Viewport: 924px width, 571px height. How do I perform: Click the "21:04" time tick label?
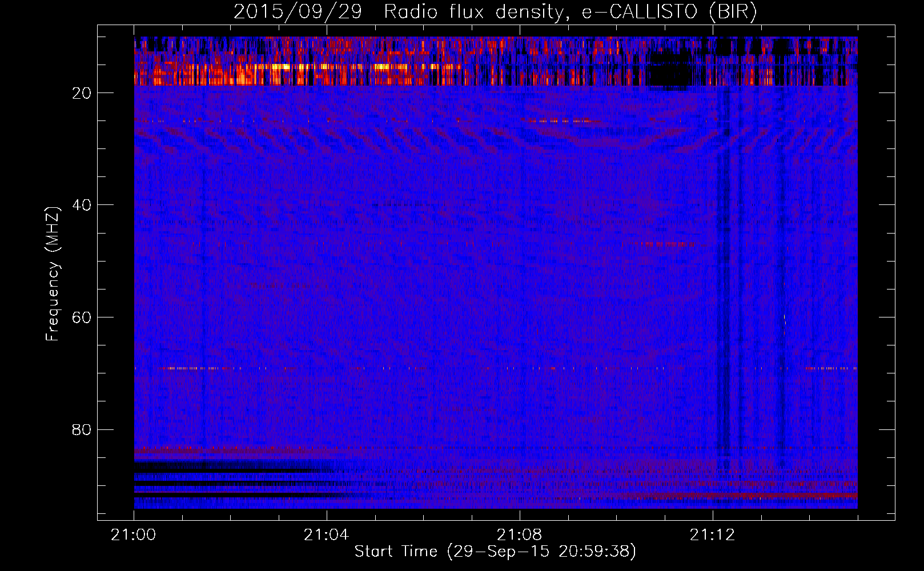[x=327, y=535]
